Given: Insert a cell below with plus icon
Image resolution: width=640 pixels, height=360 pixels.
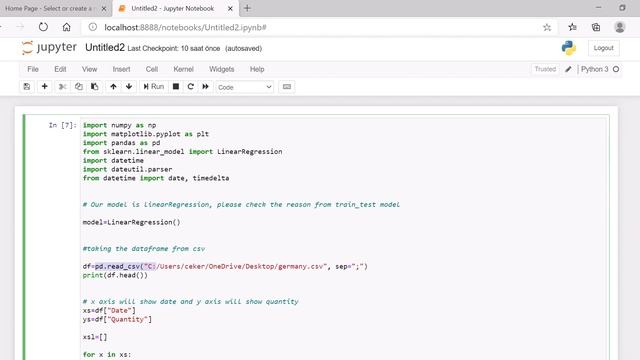Looking at the screenshot, I should 44,87.
